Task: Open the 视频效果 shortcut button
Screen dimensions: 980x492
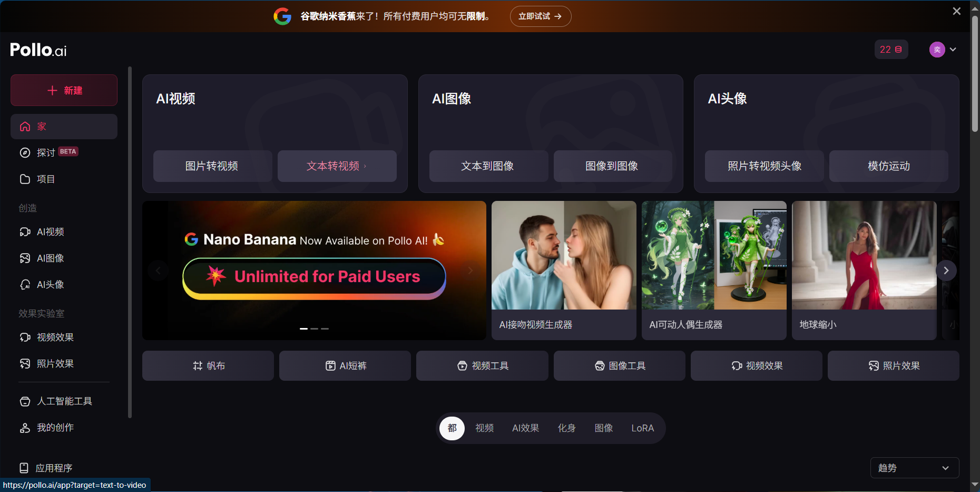Action: tap(757, 366)
